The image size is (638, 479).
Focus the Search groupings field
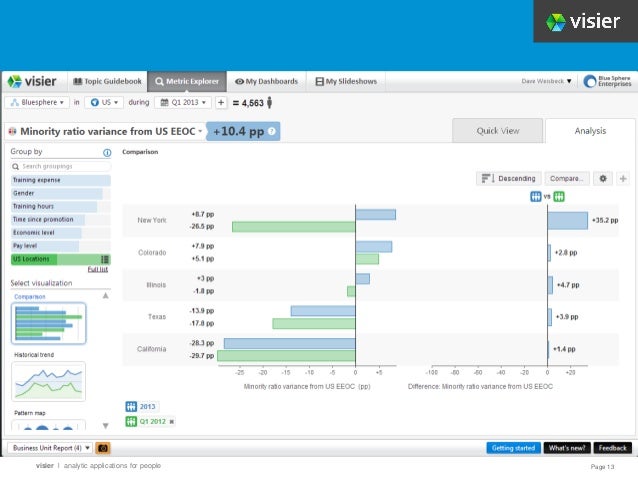click(61, 166)
